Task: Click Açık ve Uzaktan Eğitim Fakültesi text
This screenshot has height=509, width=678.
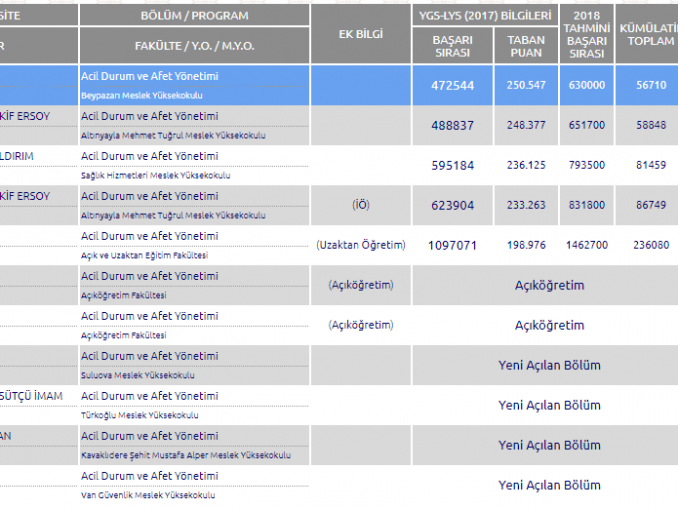Action: [x=144, y=255]
